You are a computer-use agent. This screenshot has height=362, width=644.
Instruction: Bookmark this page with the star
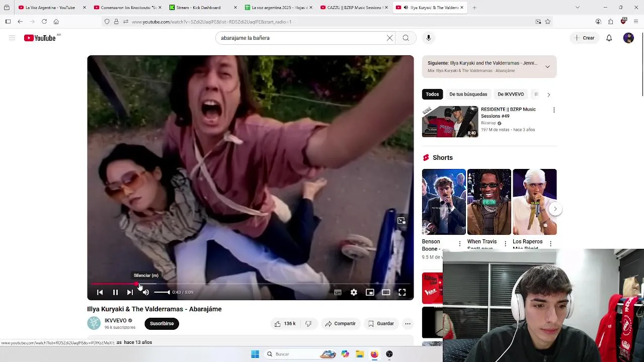point(547,22)
